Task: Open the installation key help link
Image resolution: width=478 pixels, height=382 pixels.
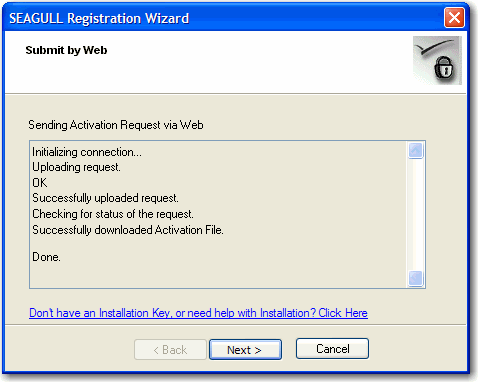Action: click(x=198, y=313)
